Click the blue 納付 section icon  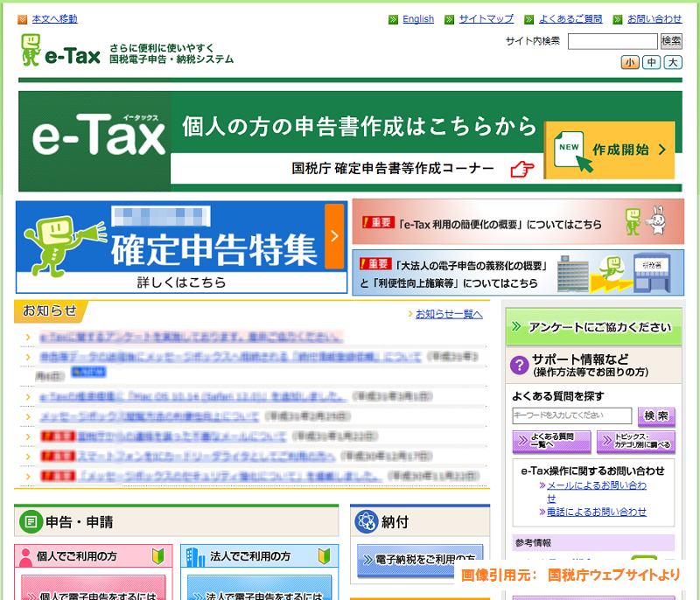point(367,521)
